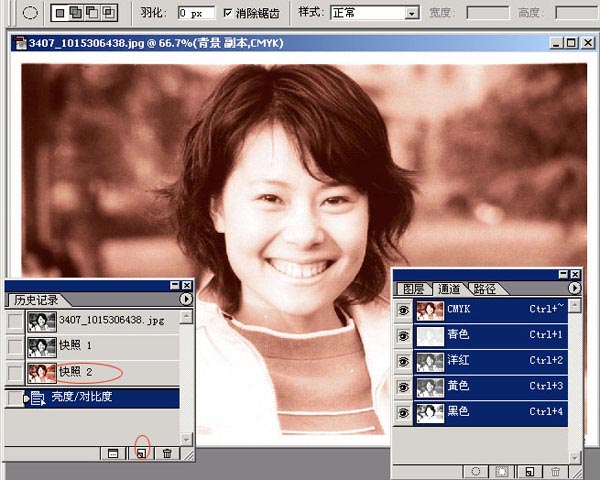The height and width of the screenshot is (480, 600).
Task: Create new document from current state
Action: (x=114, y=453)
